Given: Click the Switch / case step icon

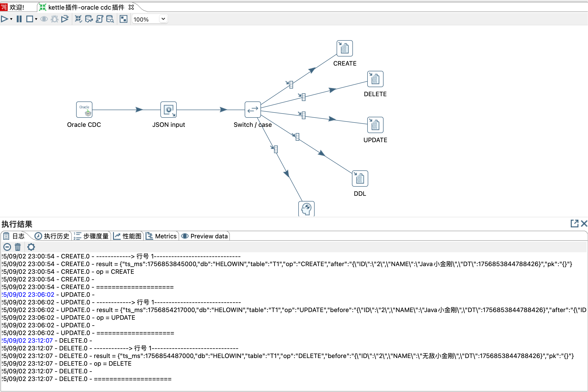Looking at the screenshot, I should point(253,110).
